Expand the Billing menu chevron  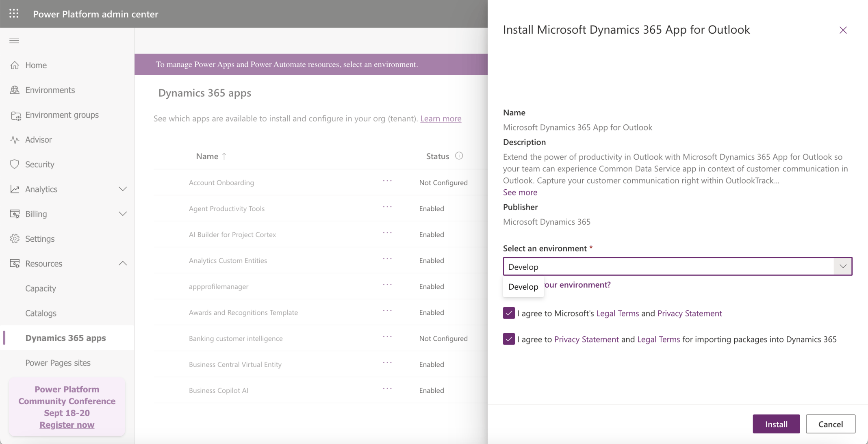123,214
